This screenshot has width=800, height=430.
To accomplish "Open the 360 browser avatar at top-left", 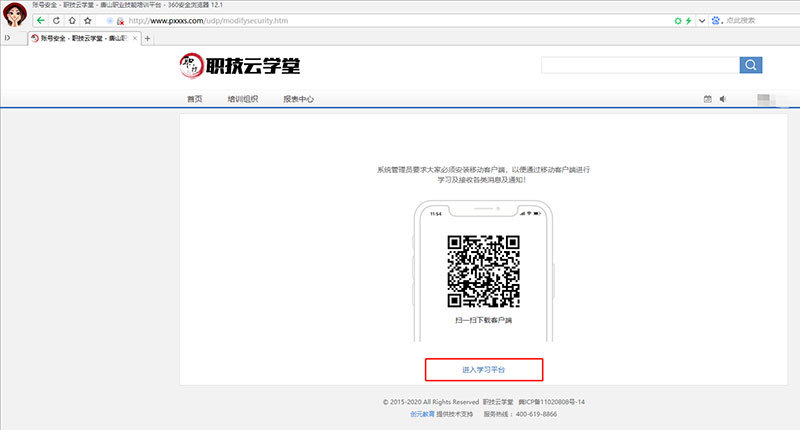I will coord(15,16).
